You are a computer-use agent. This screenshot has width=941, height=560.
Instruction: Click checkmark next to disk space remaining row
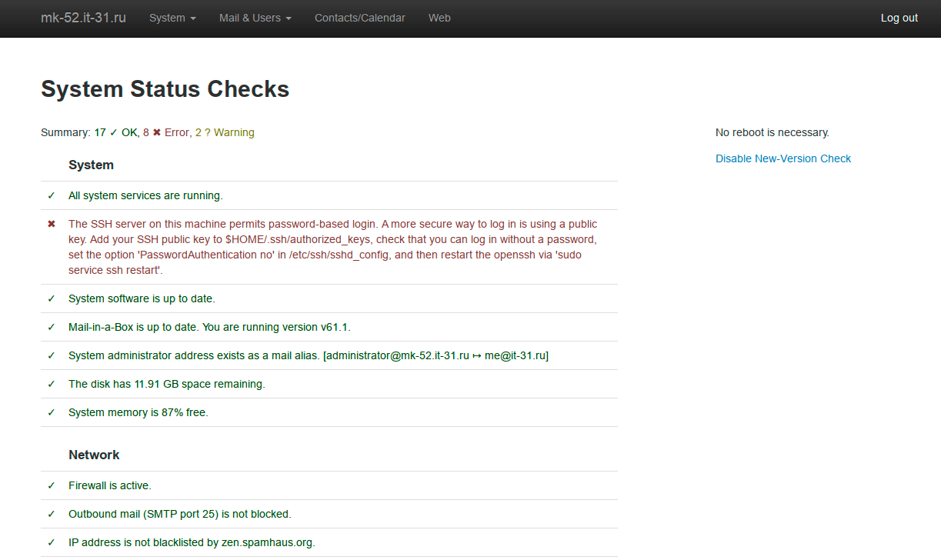point(52,384)
